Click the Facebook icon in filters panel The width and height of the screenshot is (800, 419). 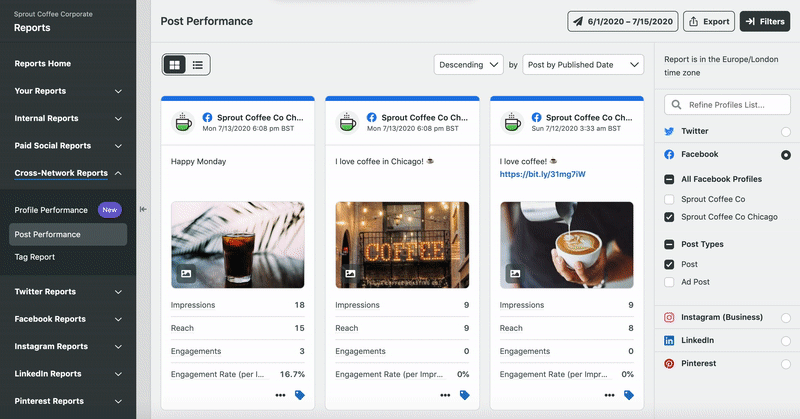tap(669, 154)
